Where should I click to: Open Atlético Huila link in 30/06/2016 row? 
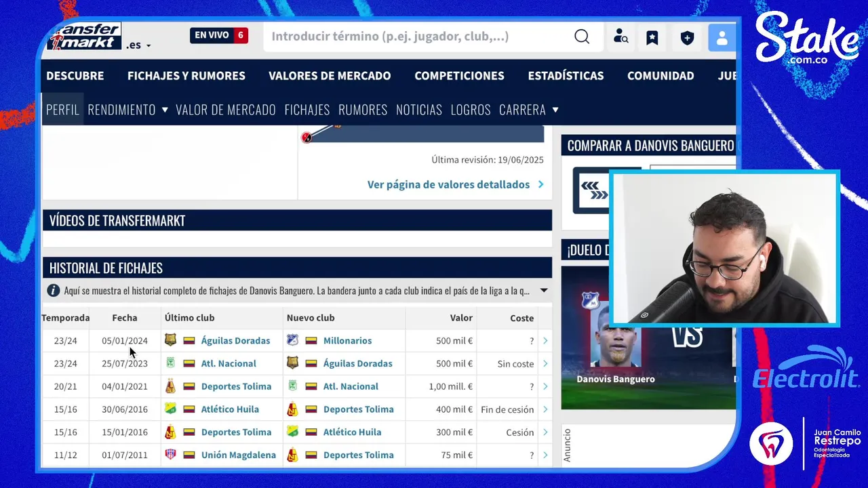[230, 409]
